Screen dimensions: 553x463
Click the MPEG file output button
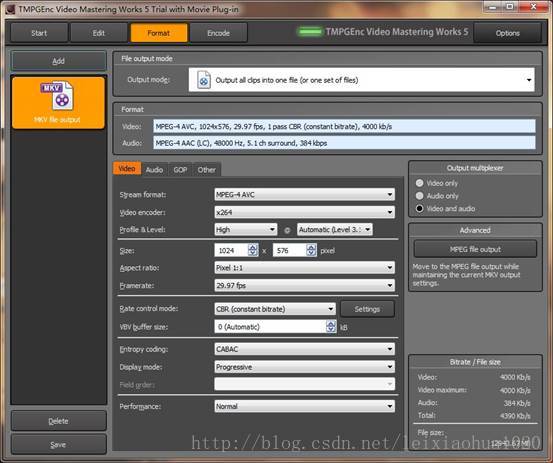coord(475,249)
